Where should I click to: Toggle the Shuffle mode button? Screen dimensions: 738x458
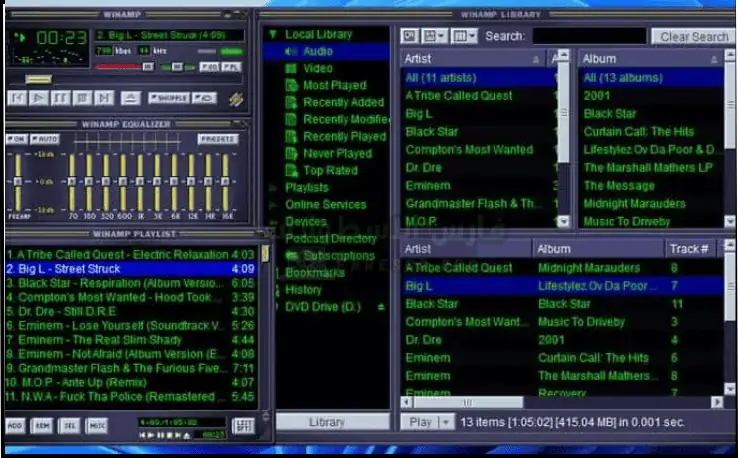(x=169, y=98)
